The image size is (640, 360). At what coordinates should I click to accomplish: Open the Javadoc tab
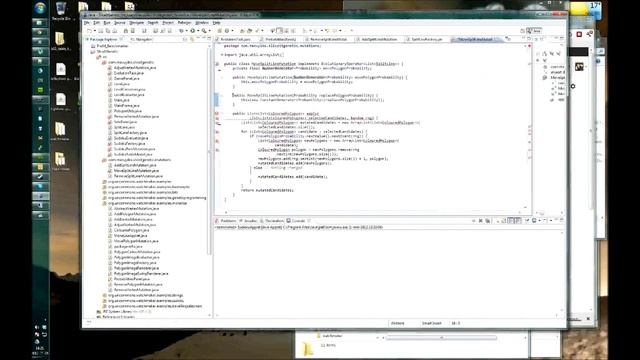249,221
